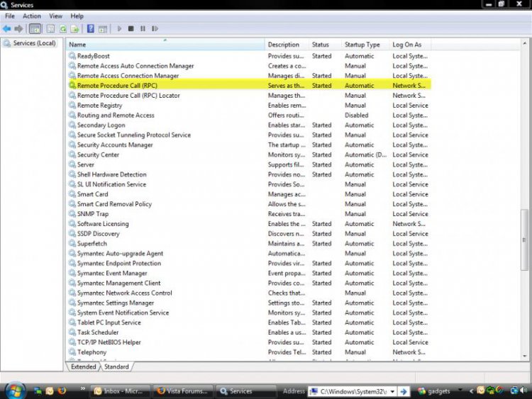Click the volume speaker tray icon
The height and width of the screenshot is (399, 532).
pos(523,390)
